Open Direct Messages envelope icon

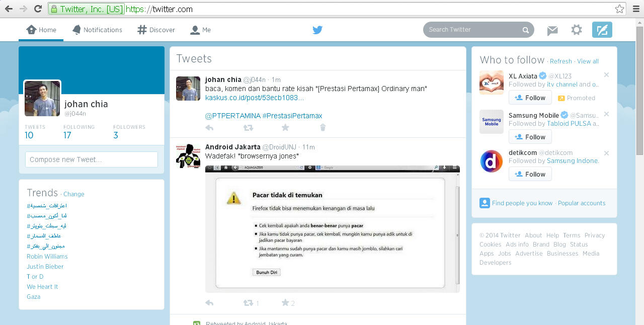point(552,30)
